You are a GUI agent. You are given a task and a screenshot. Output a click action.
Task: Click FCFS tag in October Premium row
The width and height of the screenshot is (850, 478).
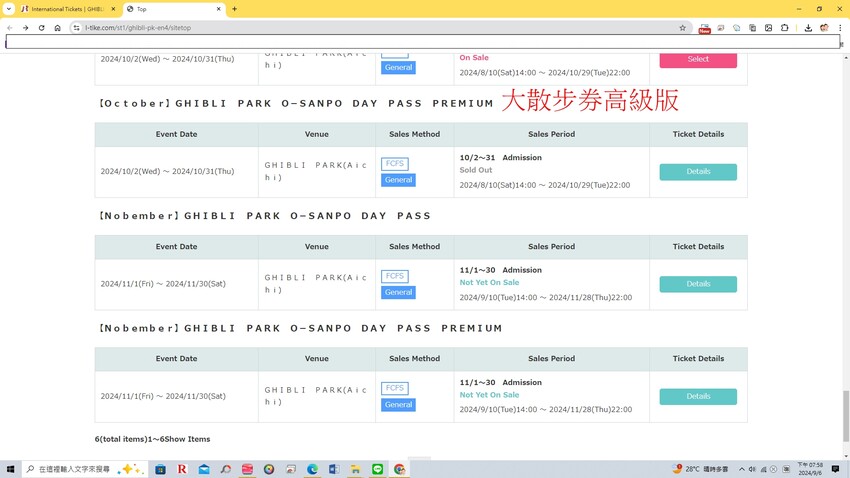tap(395, 163)
